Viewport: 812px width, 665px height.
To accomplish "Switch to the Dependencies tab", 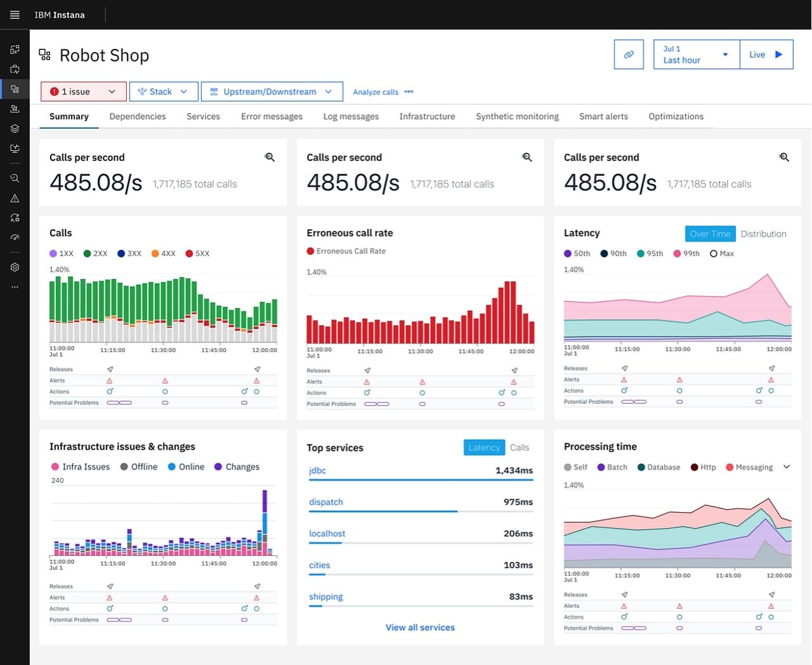I will click(x=137, y=116).
